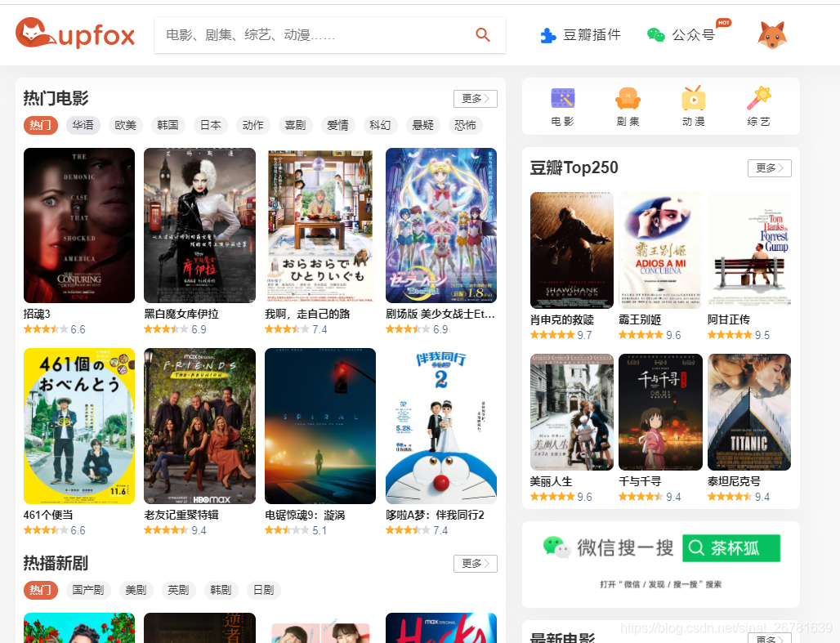Click the fox avatar profile icon
This screenshot has width=840, height=643.
[772, 35]
